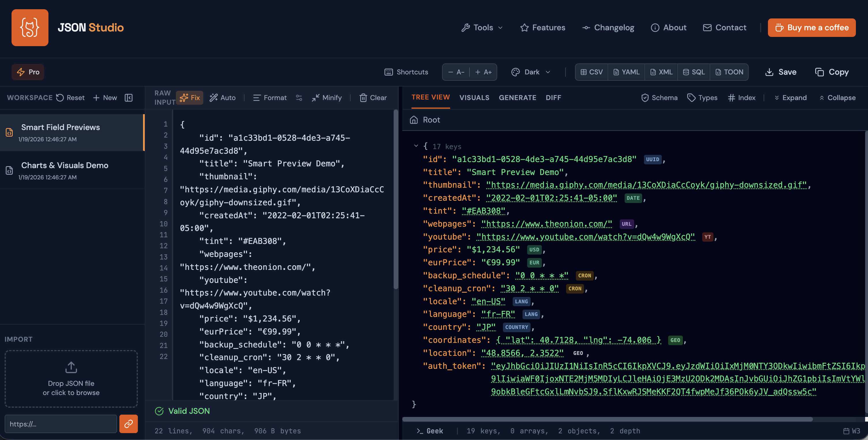
Task: Open the Dark theme selector
Action: (x=531, y=72)
